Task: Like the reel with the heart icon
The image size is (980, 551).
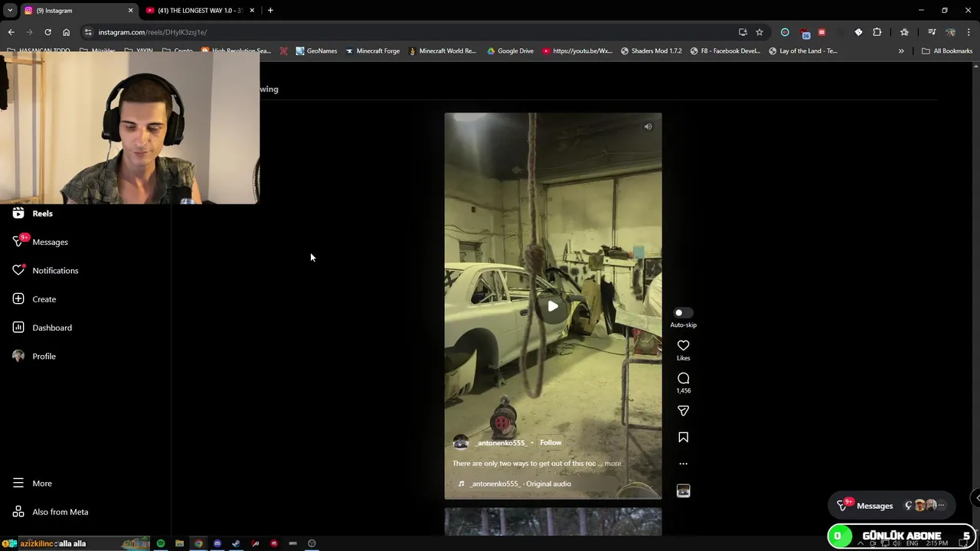Action: [683, 346]
